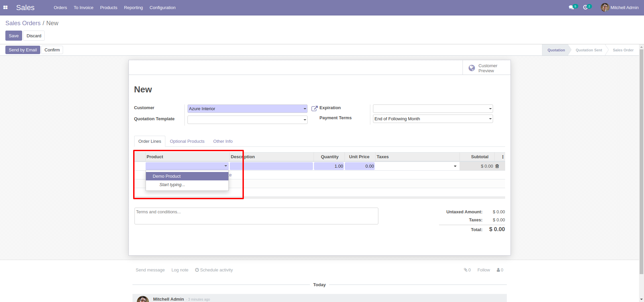This screenshot has height=302, width=644.
Task: Click the Confirm button
Action: [52, 50]
